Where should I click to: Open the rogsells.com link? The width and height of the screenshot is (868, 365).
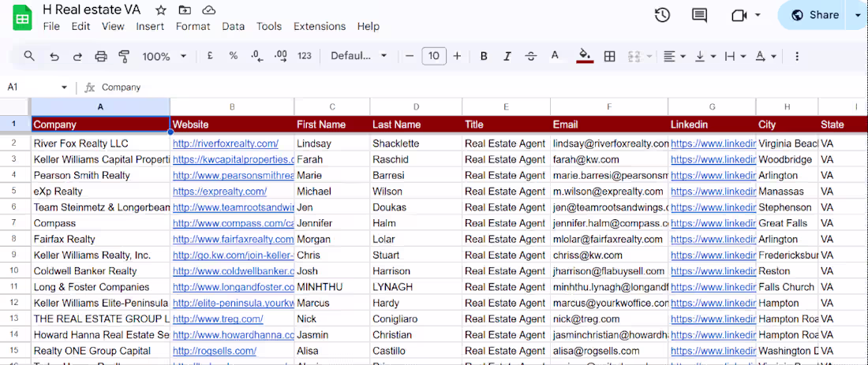214,351
